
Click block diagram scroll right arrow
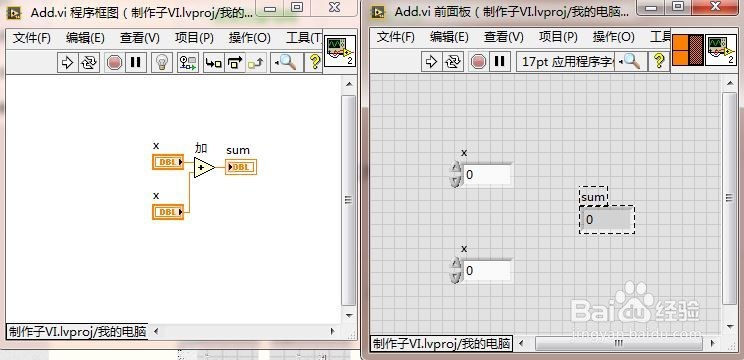click(x=333, y=331)
